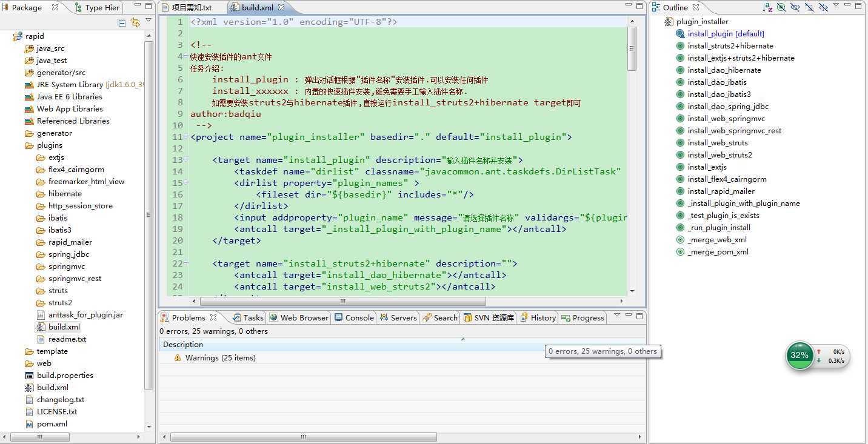Toggle hide properties in Outline toolbar
The width and height of the screenshot is (868, 444).
[x=809, y=7]
